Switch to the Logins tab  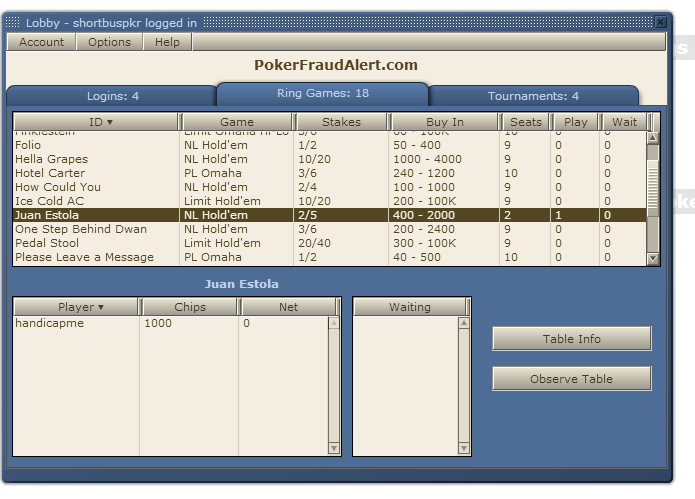click(x=112, y=96)
